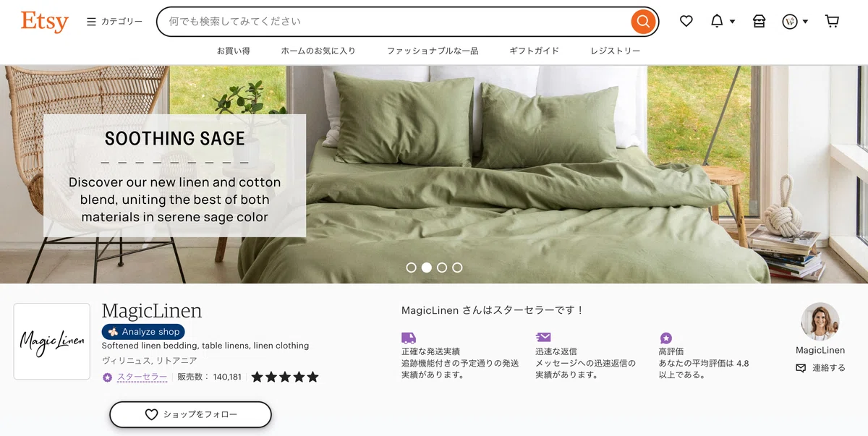Click the Analyze shop button

coord(143,332)
